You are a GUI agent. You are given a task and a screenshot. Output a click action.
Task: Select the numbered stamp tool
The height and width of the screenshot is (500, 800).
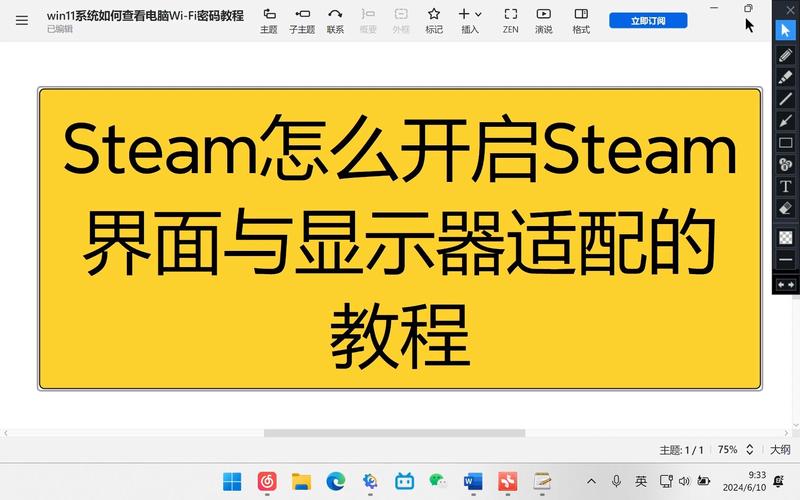(786, 164)
